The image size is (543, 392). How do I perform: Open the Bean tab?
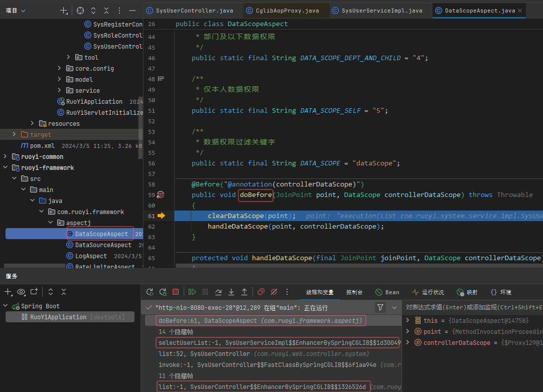point(387,292)
